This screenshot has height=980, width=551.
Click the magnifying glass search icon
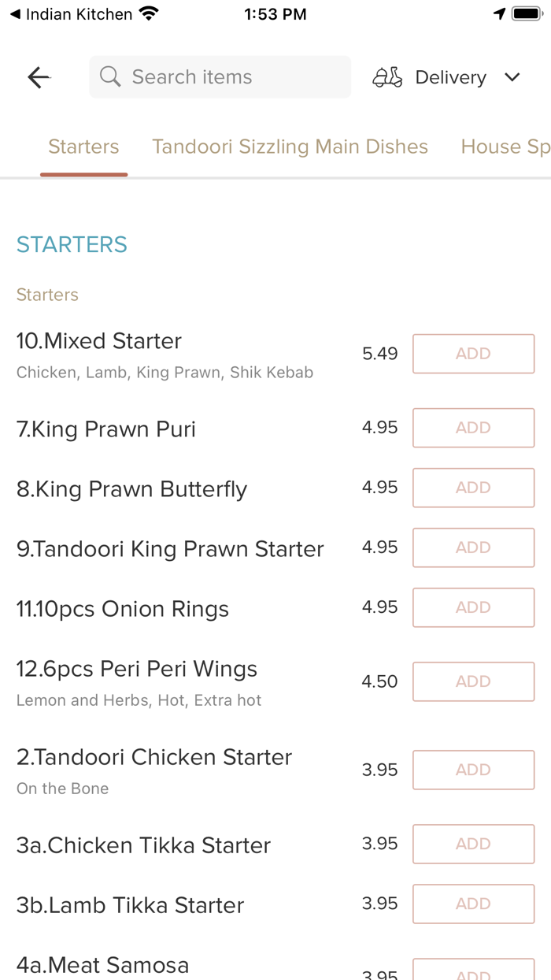(109, 76)
